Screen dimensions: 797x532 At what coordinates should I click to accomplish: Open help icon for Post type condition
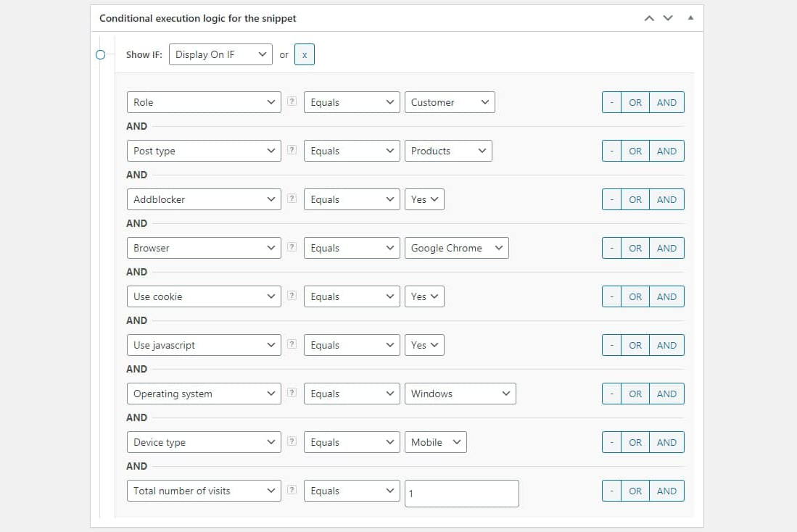[x=292, y=150]
